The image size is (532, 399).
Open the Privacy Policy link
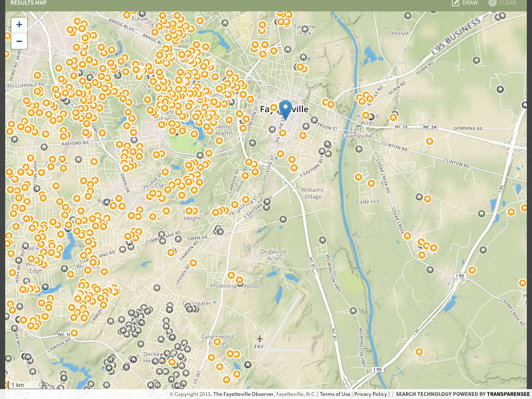370,394
